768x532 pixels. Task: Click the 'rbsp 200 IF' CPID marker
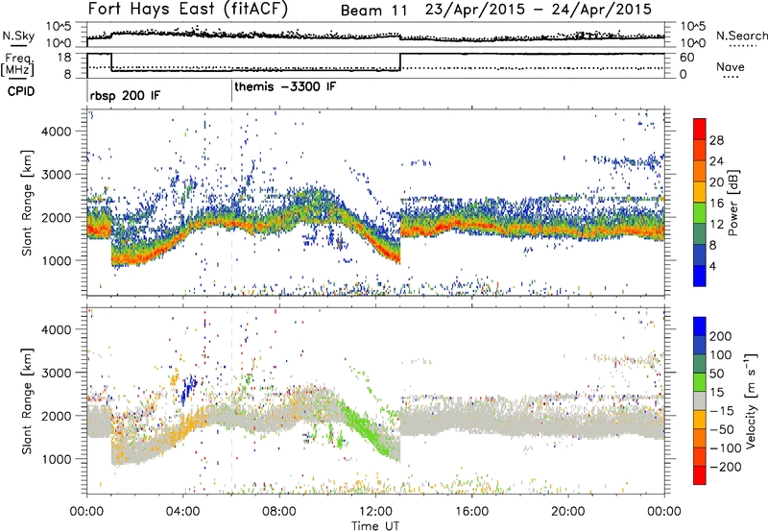pyautogui.click(x=126, y=95)
